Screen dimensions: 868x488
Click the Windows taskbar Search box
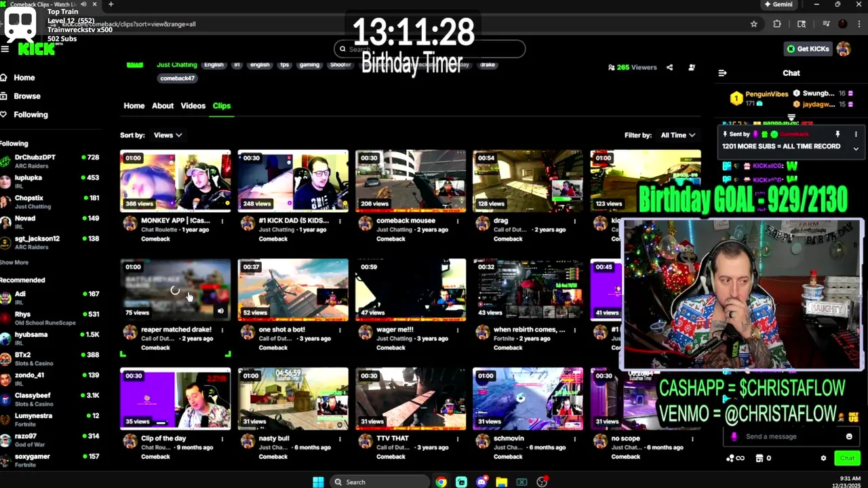click(379, 482)
